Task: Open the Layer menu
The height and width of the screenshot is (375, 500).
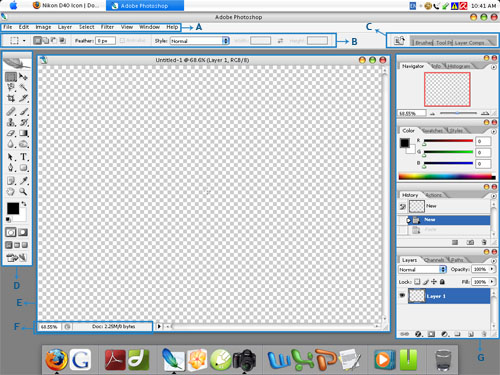Action: pyautogui.click(x=65, y=27)
